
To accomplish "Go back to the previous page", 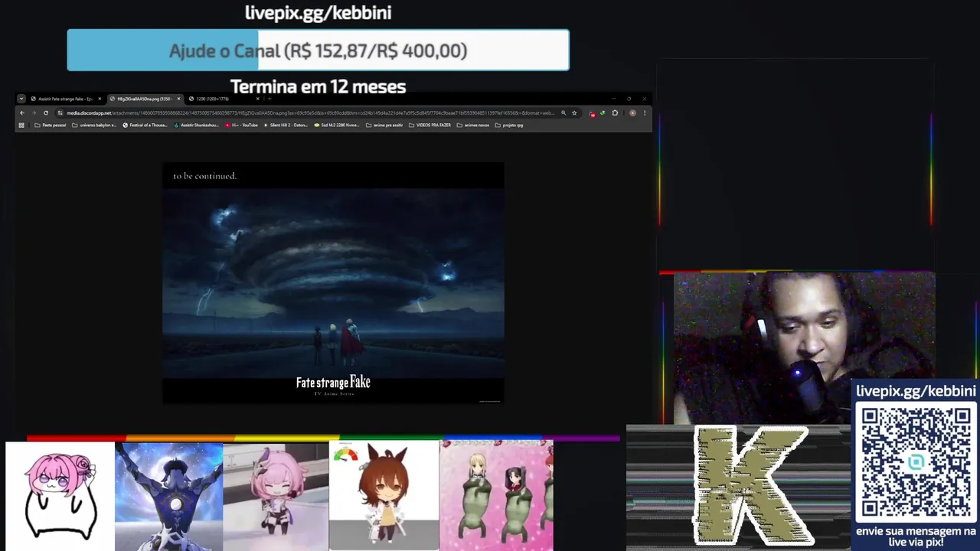I will [x=22, y=112].
